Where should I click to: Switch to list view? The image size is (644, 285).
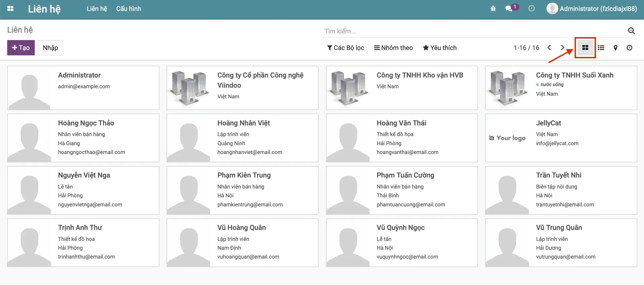(x=601, y=48)
